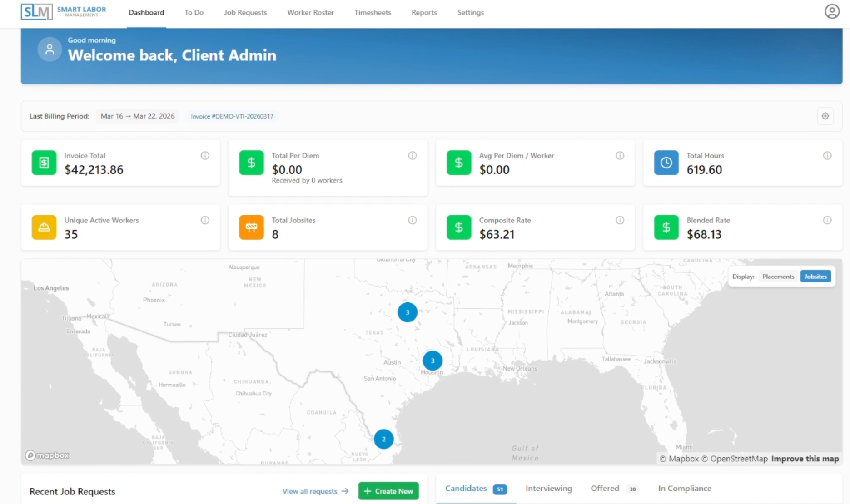Navigate to Worker Roster
The height and width of the screenshot is (504, 850).
(x=310, y=12)
